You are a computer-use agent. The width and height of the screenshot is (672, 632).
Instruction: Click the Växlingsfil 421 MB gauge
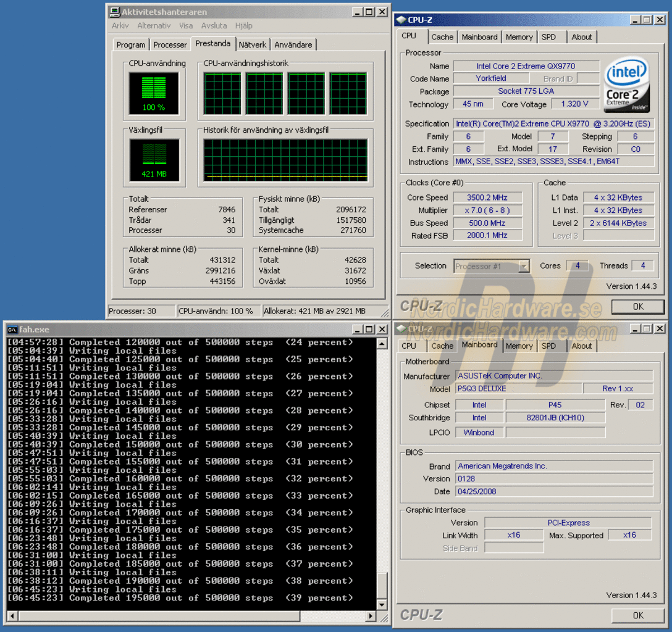coord(154,160)
